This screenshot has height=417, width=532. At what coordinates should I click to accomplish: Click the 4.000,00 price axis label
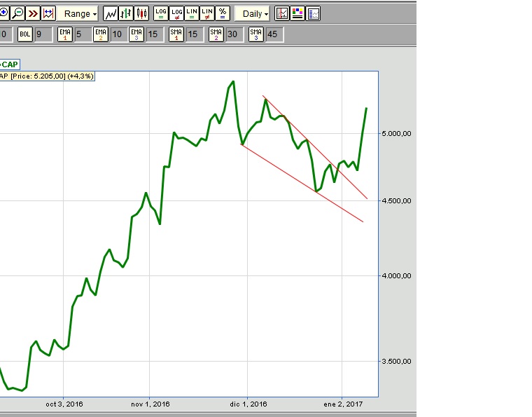396,275
